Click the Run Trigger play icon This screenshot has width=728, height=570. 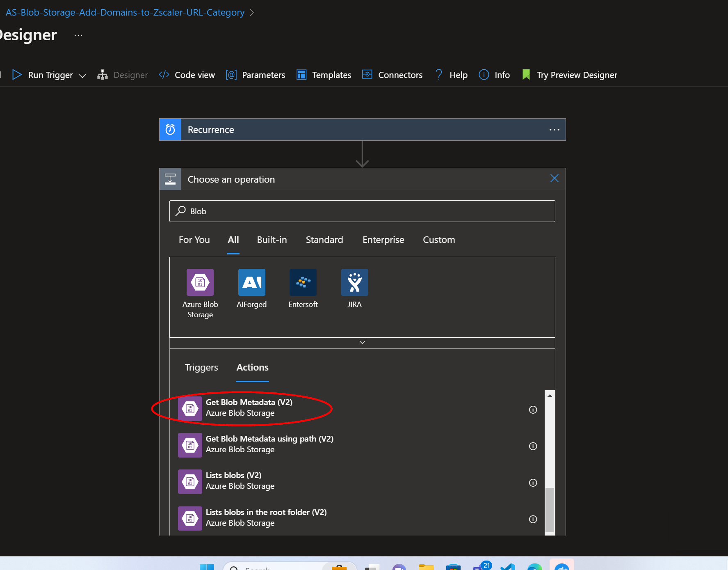17,75
